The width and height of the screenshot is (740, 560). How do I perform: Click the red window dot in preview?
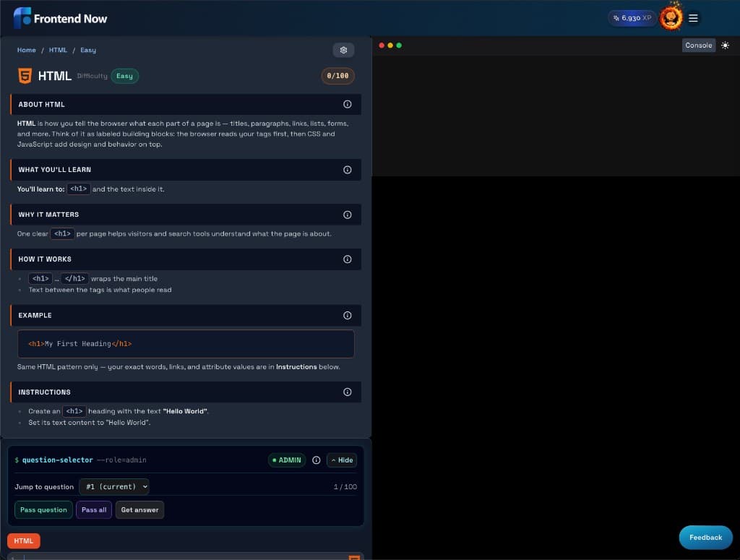pyautogui.click(x=382, y=46)
